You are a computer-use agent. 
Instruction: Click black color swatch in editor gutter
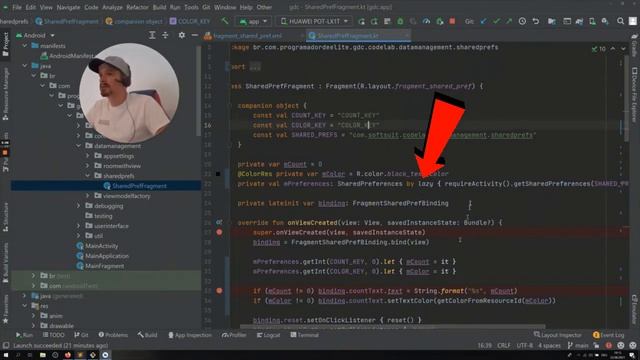pos(218,174)
